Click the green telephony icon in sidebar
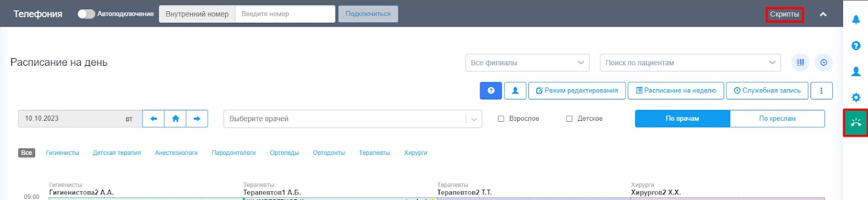This screenshot has height=200, width=868. [856, 123]
